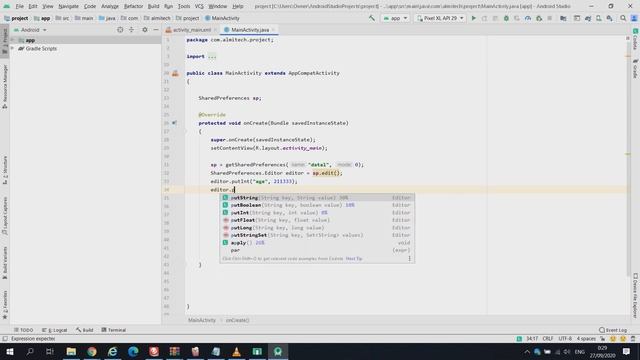This screenshot has height=360, width=640.
Task: Hide the Project panel with minus icon
Action: (156, 30)
